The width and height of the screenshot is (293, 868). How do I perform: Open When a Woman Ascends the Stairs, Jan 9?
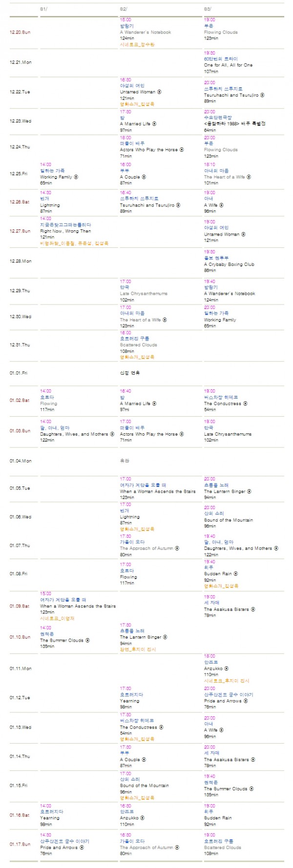(78, 606)
